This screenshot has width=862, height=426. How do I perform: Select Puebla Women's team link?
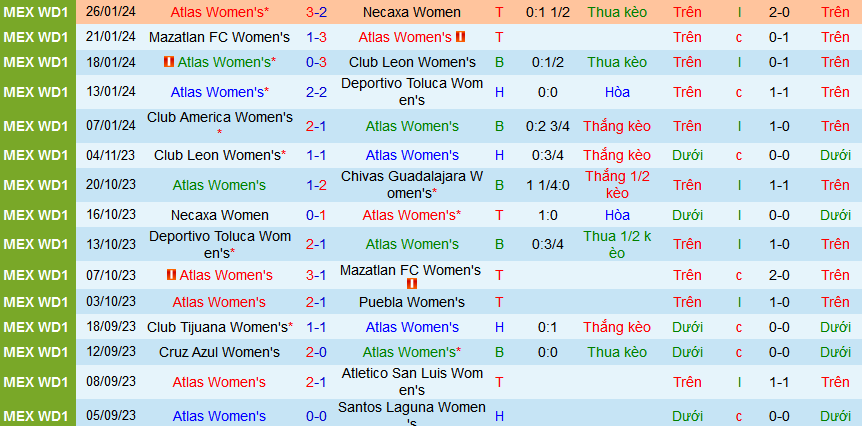(x=411, y=302)
